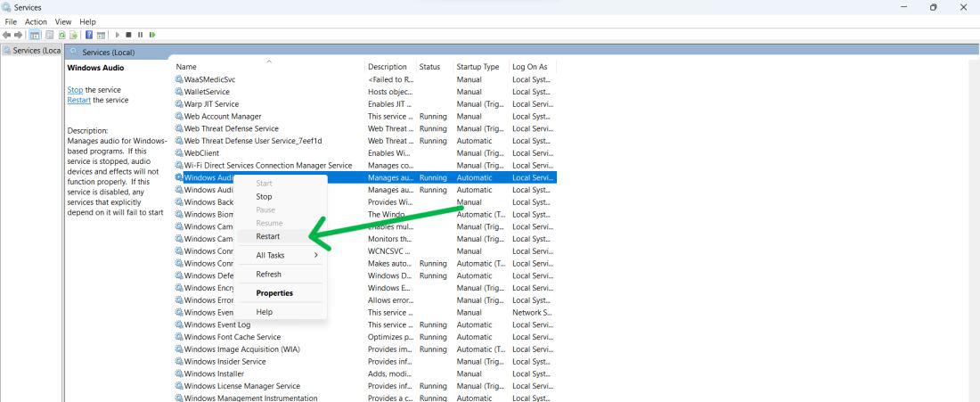Click the gear icon beside Warp JIT Service
Viewport: 980px width, 402px height.
179,103
